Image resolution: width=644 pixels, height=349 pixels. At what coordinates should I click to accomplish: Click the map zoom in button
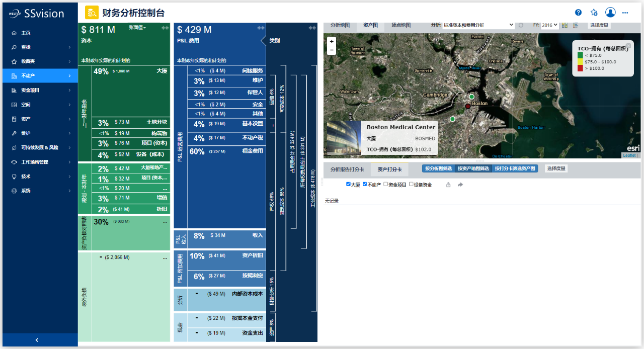[x=332, y=41]
